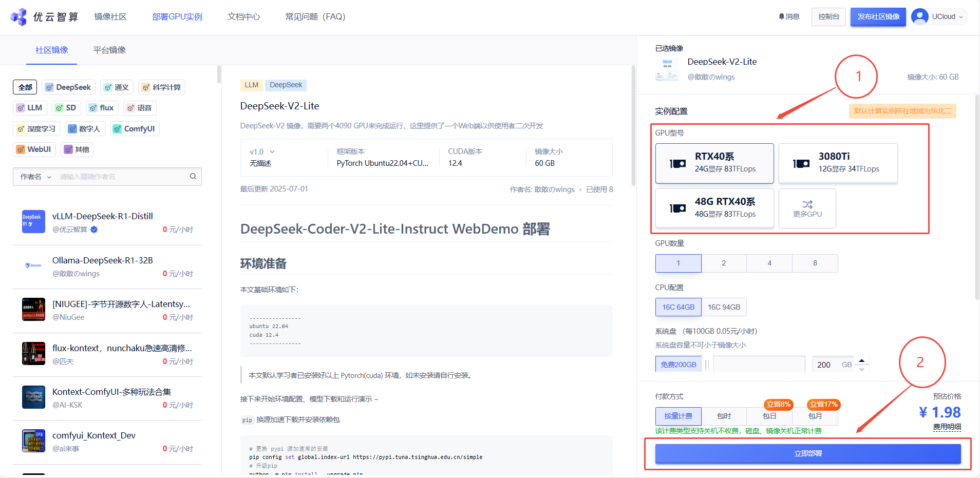Viewport: 980px width, 478px height.
Task: Click the 控制台 button
Action: pos(828,16)
